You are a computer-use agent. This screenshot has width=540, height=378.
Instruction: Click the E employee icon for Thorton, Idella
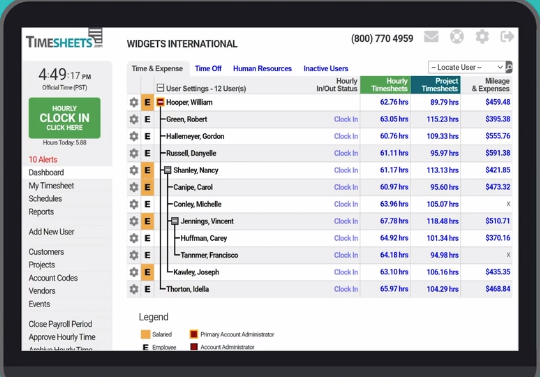tap(147, 289)
